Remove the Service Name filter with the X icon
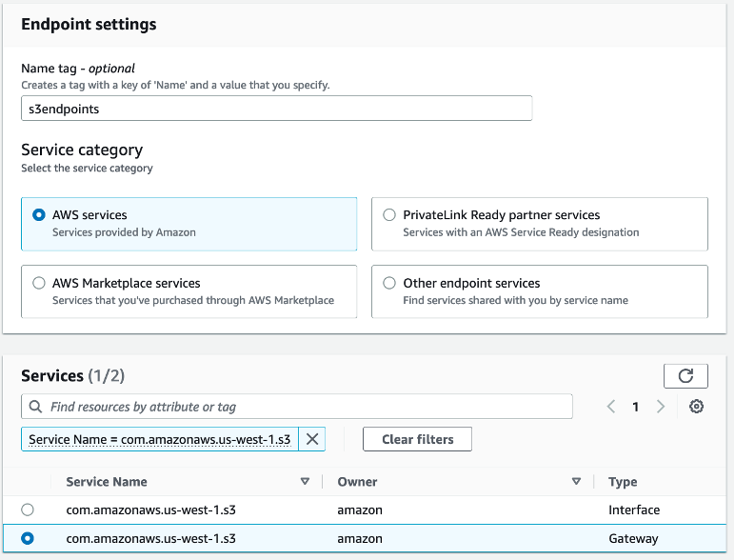735x560 pixels. coord(312,439)
